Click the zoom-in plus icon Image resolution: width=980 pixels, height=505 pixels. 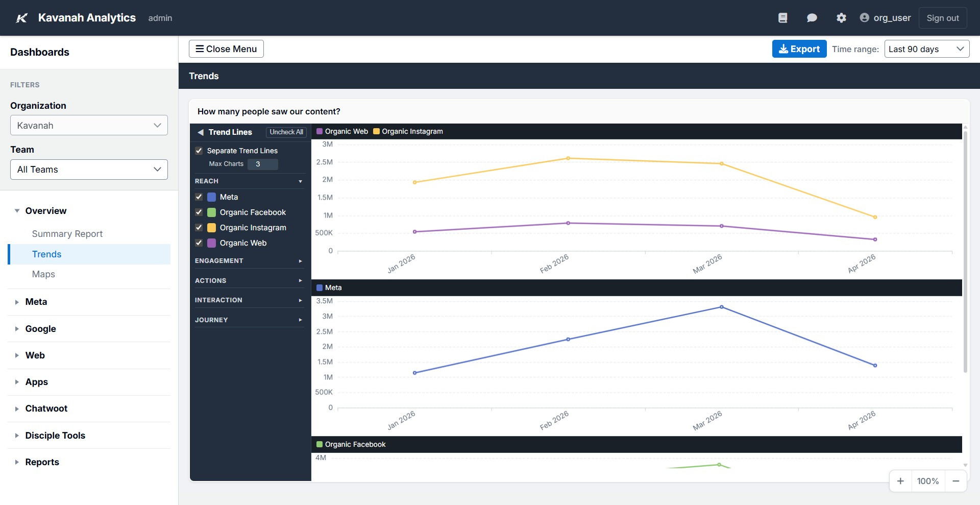click(x=901, y=480)
